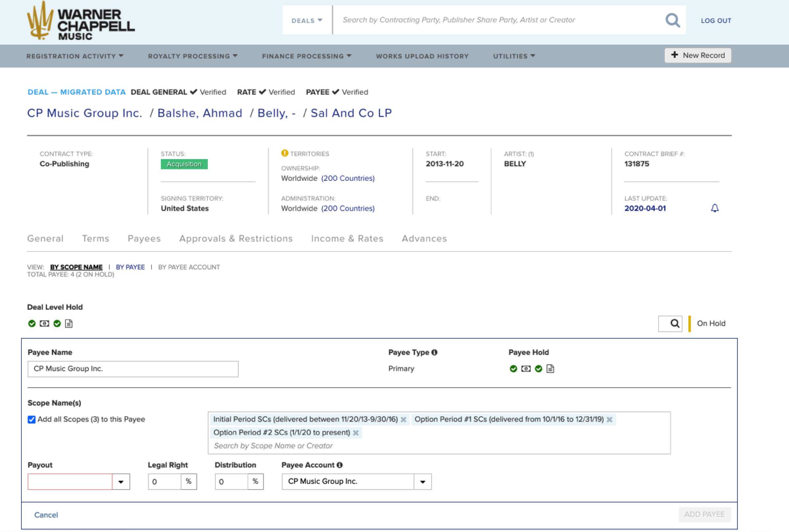Click the Payee Account info icon
The width and height of the screenshot is (789, 532).
coord(340,465)
